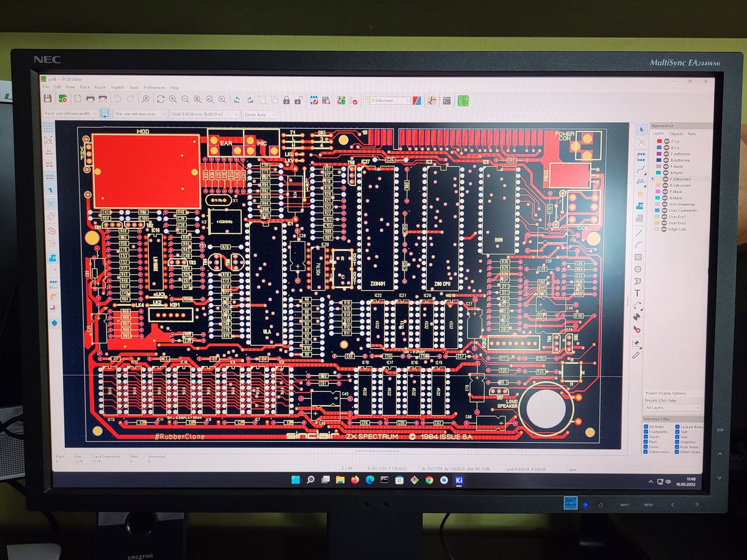747x560 pixels.
Task: Run the Design Rules Checker icon
Action: [x=354, y=101]
